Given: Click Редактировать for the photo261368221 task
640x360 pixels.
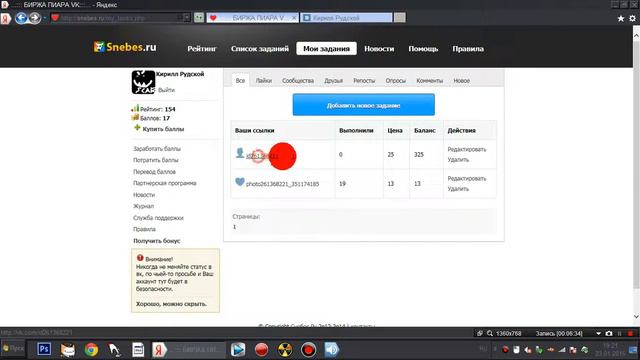Looking at the screenshot, I should [467, 179].
